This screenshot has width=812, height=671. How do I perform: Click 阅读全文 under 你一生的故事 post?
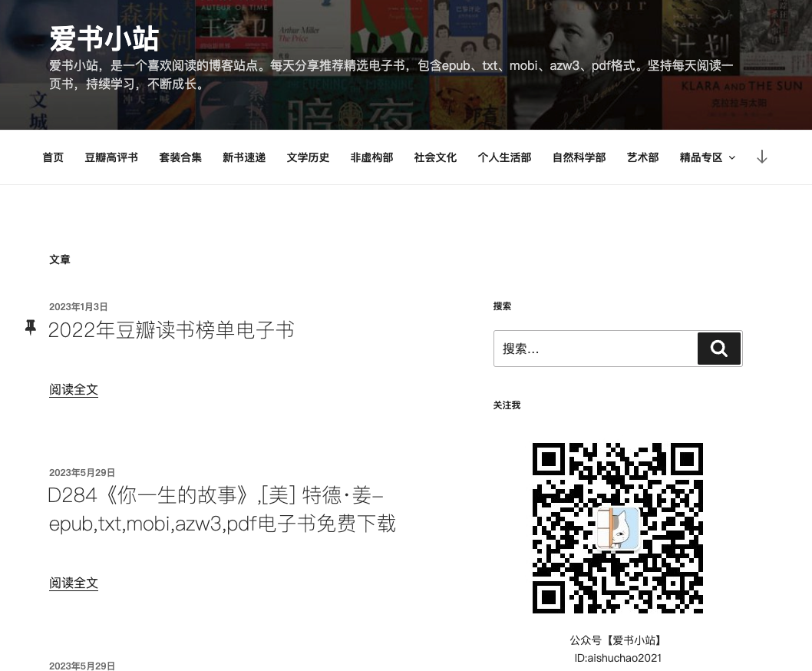point(74,583)
